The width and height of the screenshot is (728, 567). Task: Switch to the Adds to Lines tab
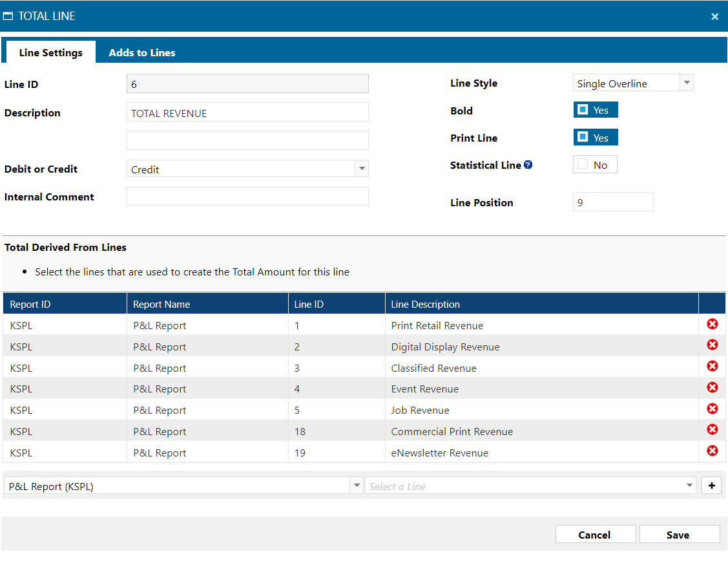(142, 52)
